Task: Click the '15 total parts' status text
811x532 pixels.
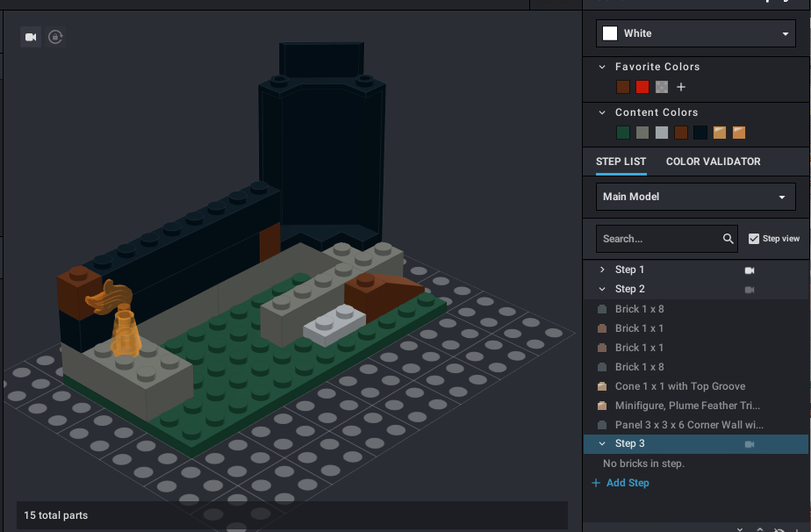Action: [56, 515]
